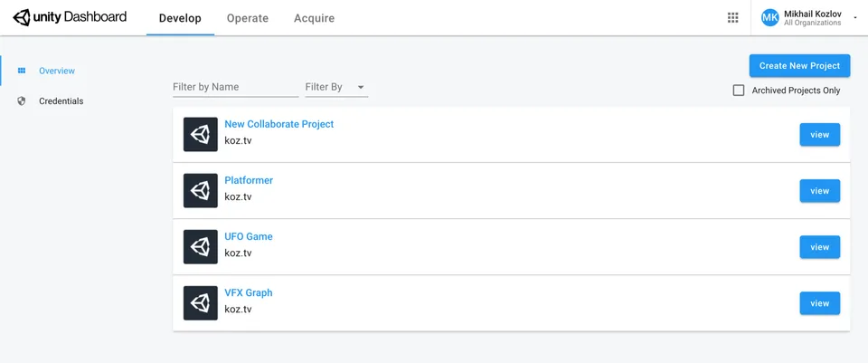Click the Credentials shield icon
868x363 pixels.
(22, 101)
